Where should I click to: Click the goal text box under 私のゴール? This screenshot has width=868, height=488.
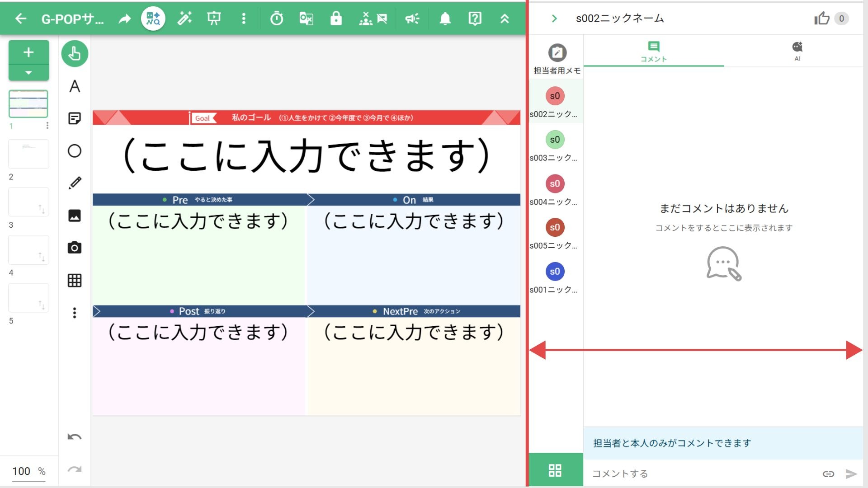tap(307, 155)
